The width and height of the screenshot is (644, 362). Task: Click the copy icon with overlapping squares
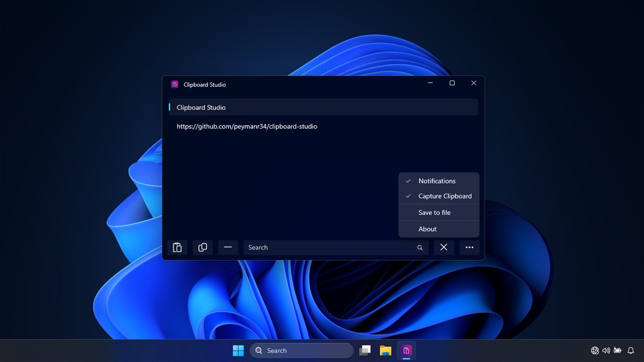pyautogui.click(x=203, y=247)
